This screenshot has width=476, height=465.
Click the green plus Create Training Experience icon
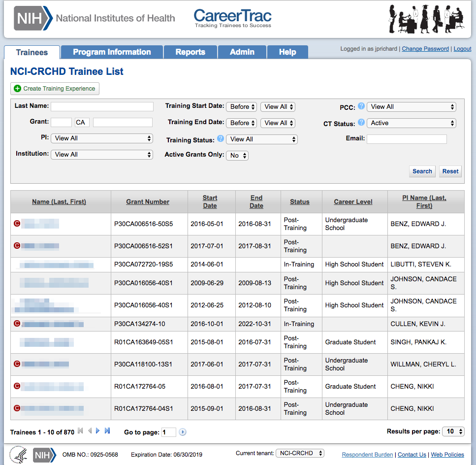pos(18,88)
